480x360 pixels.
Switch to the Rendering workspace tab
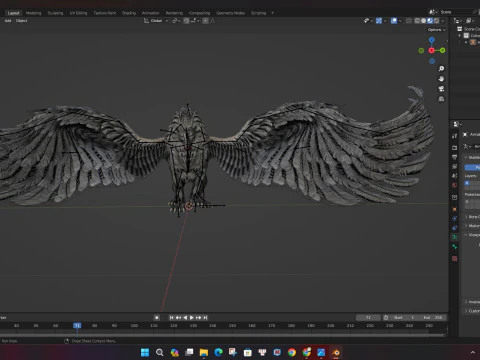(x=174, y=13)
